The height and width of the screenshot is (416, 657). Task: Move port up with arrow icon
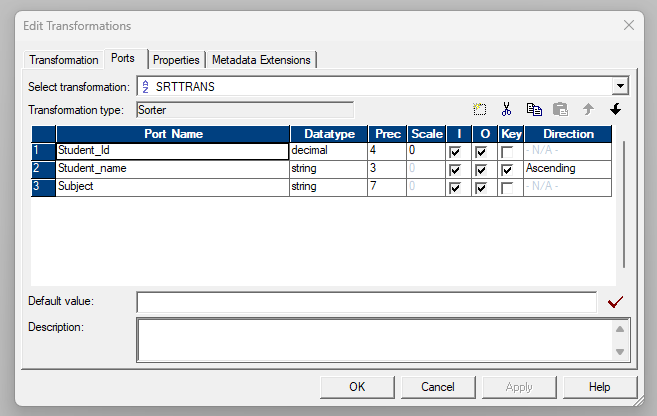click(588, 109)
